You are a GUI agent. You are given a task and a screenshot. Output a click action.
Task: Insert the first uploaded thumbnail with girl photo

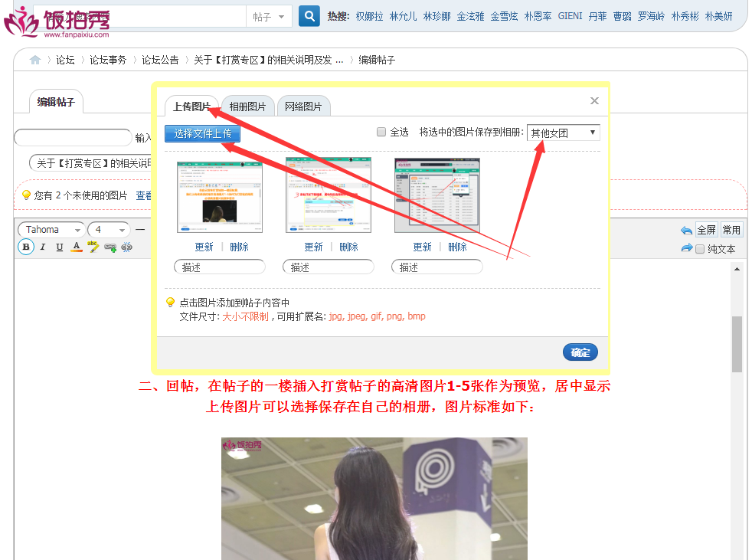220,197
